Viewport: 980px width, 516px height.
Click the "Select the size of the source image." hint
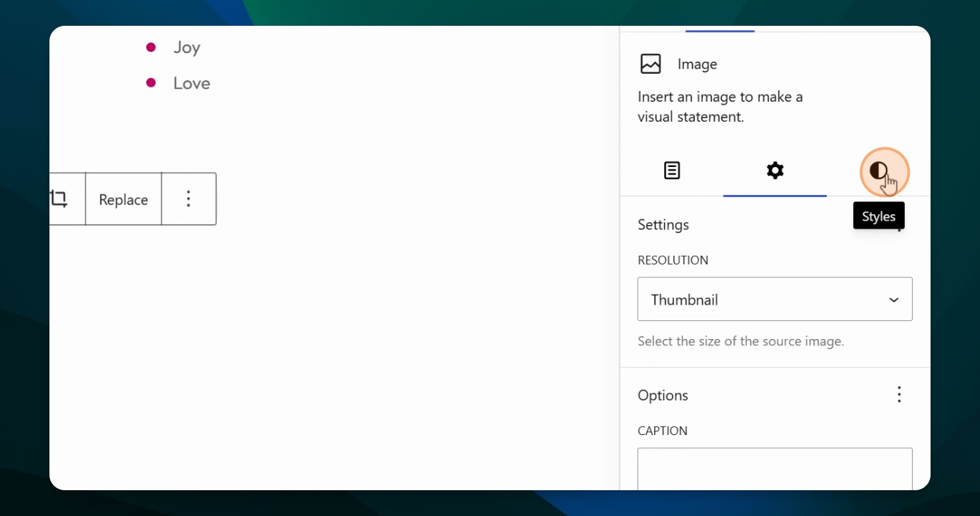point(741,341)
